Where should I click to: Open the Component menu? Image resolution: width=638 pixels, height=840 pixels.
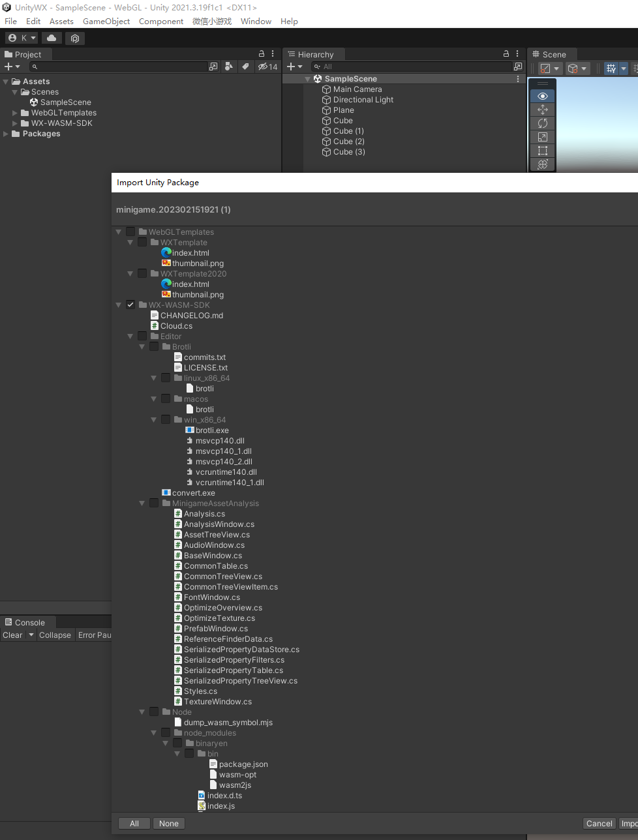(161, 22)
